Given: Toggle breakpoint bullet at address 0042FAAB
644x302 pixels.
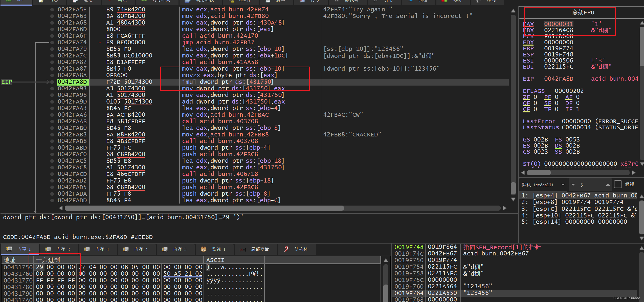Looking at the screenshot, I should coord(52,121).
